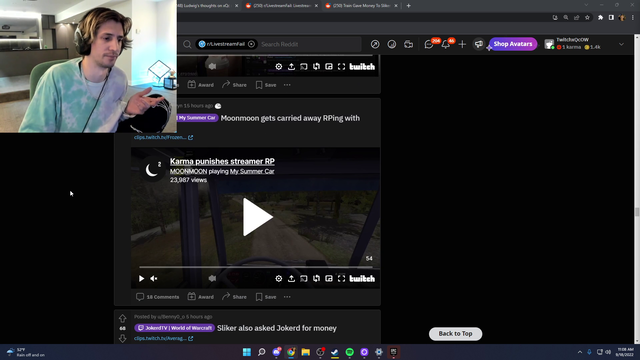Share the Moonmoon My Summer Car post
The width and height of the screenshot is (640, 360).
[234, 297]
